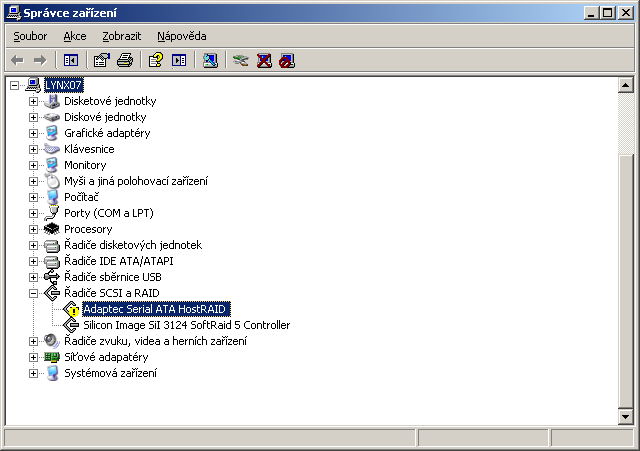Click the speaker icon for Řadiče zvuku
This screenshot has height=451, width=640.
click(52, 341)
